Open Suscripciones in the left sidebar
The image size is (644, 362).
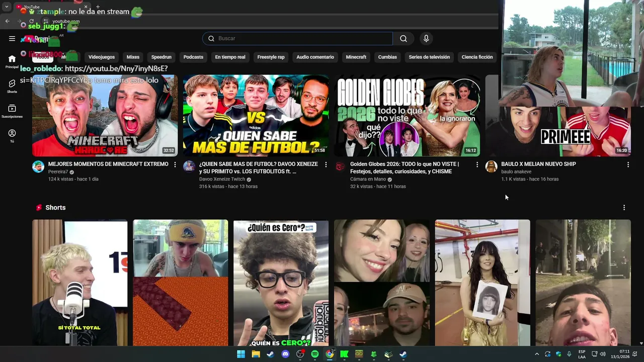tap(12, 111)
